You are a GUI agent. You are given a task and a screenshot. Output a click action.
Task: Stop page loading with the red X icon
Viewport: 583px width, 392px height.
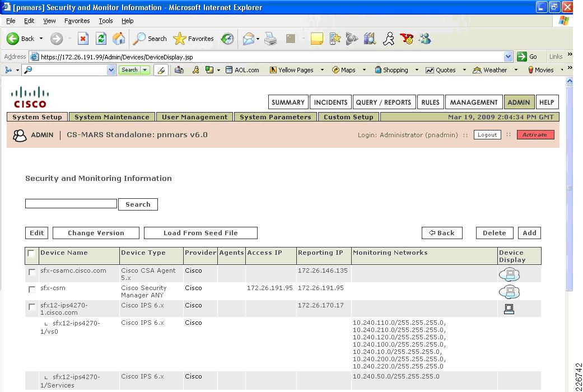click(x=83, y=39)
